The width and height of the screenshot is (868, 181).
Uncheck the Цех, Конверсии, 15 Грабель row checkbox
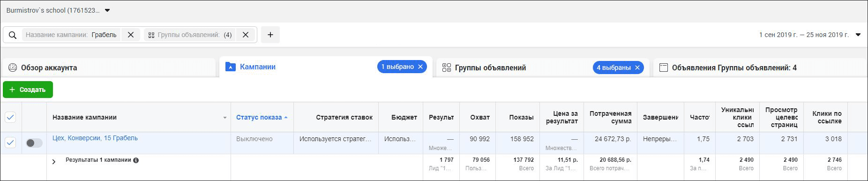pos(10,143)
